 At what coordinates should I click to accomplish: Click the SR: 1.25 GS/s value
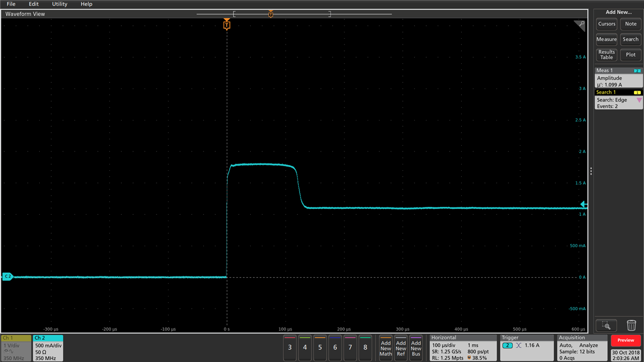point(447,352)
